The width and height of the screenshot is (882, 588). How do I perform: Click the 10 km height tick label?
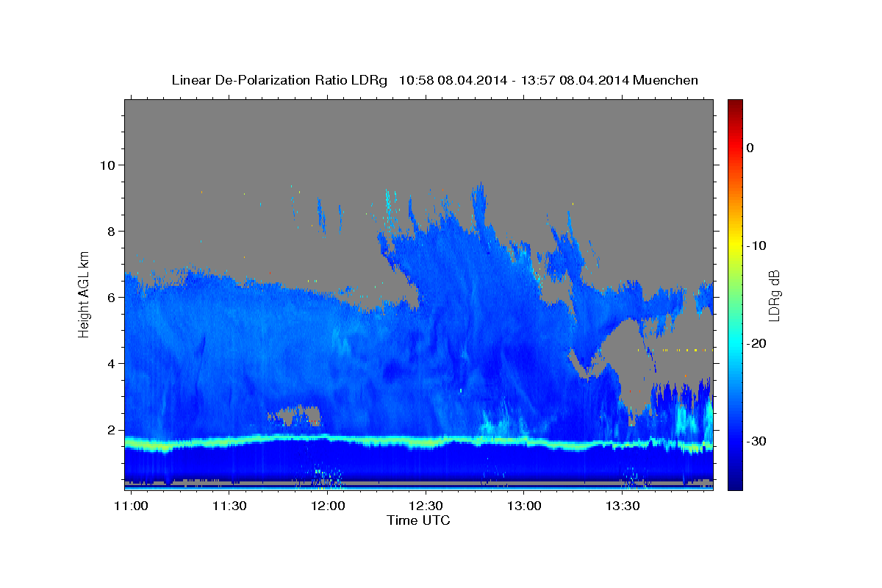(108, 165)
